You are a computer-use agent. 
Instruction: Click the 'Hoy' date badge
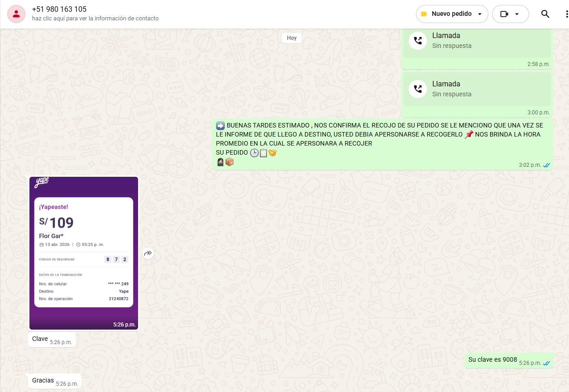point(292,38)
